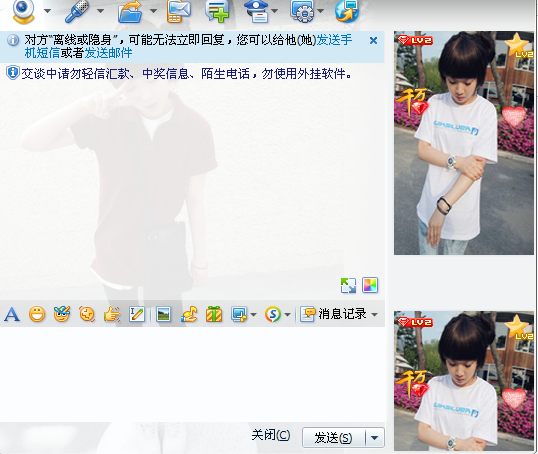This screenshot has width=538, height=454.
Task: Open the colorful skin theme icon
Action: coord(370,285)
